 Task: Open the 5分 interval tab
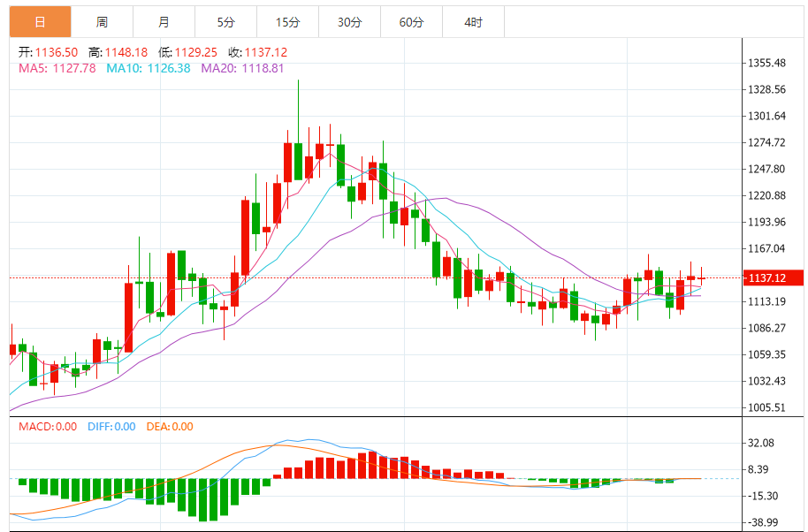225,22
